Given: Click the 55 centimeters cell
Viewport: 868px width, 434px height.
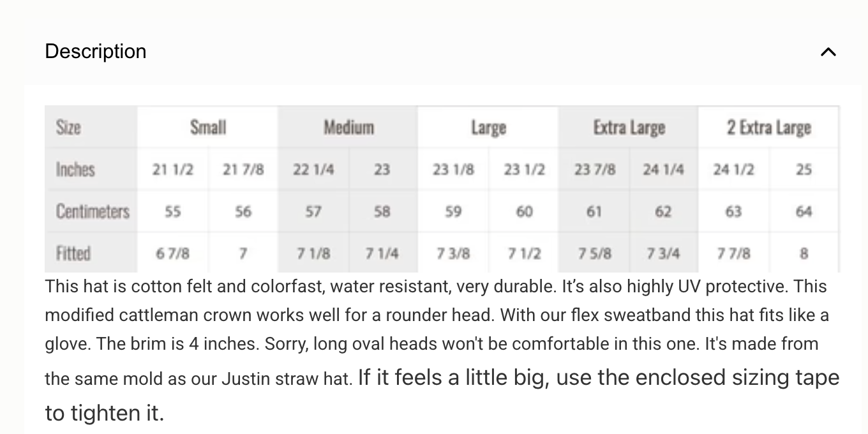Looking at the screenshot, I should coord(173,211).
